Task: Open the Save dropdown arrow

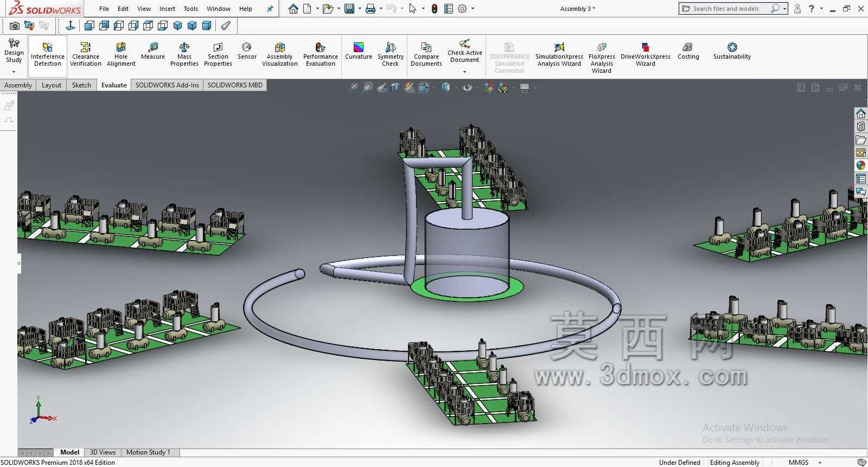Action: 359,9
